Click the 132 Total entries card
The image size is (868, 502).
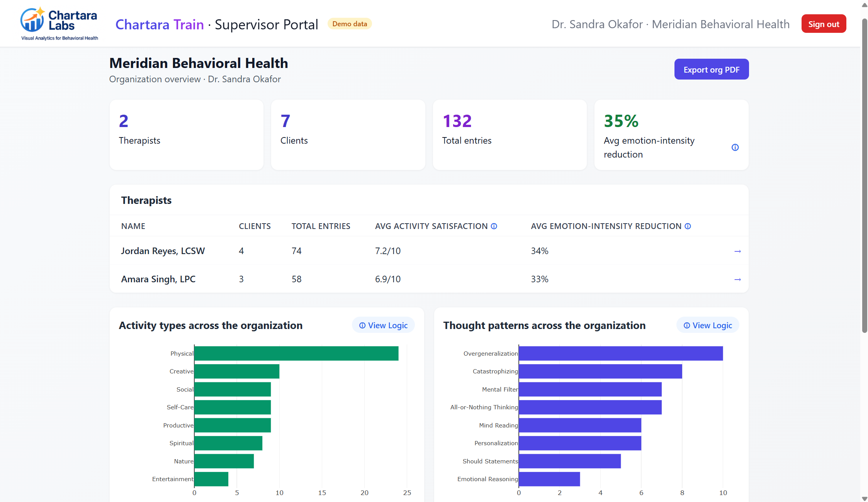click(x=510, y=135)
